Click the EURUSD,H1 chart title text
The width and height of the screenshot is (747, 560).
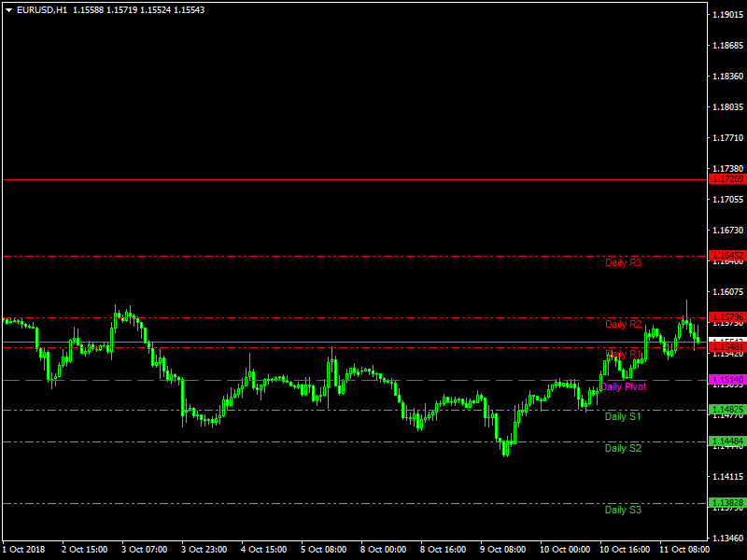(42, 9)
